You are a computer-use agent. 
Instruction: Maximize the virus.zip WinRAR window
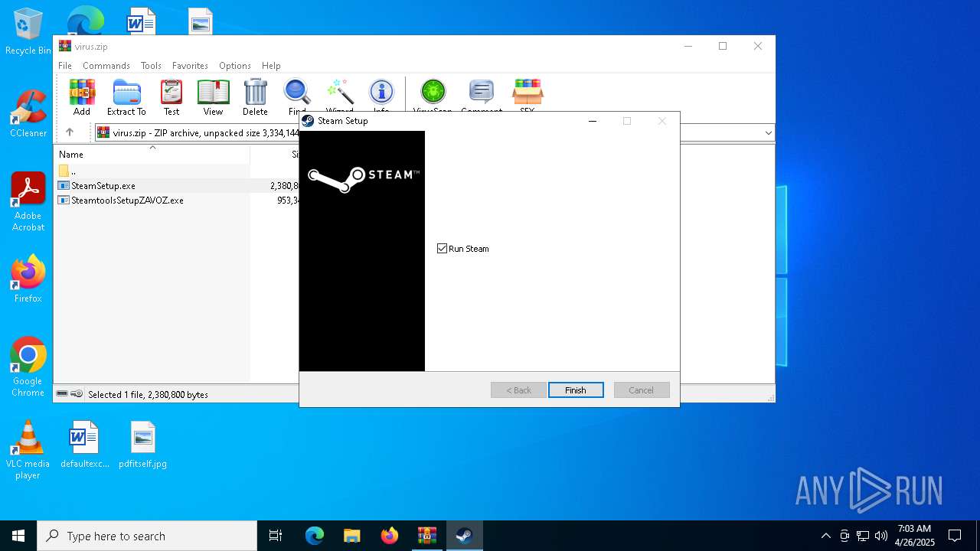(x=722, y=46)
